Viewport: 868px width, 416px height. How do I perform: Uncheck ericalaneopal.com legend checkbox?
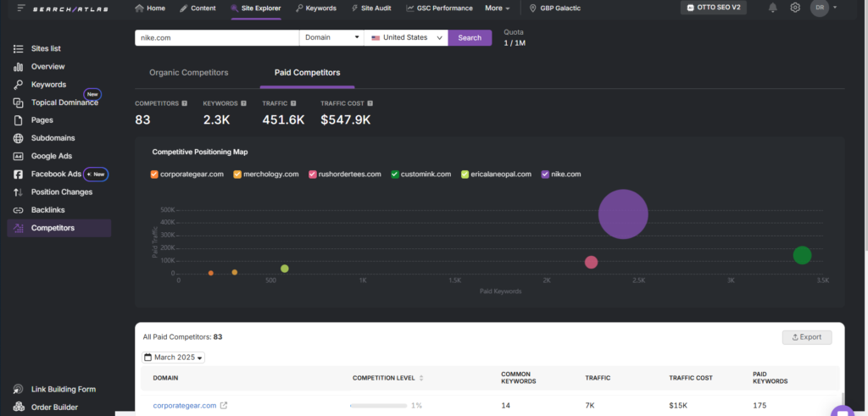[465, 175]
